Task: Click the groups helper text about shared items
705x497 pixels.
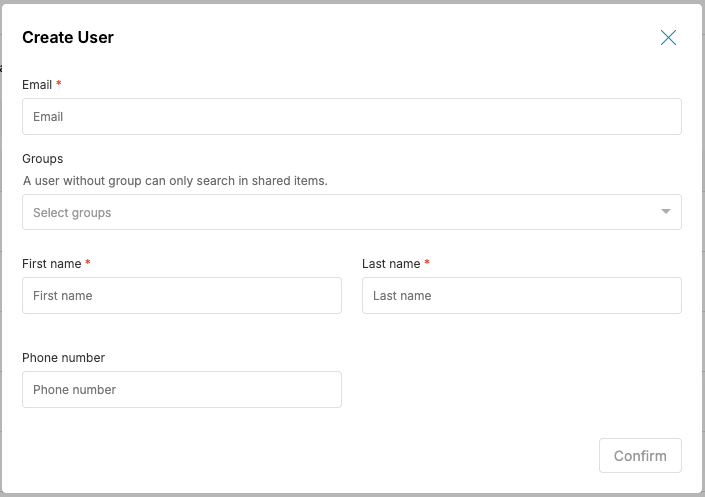Action: [x=175, y=181]
